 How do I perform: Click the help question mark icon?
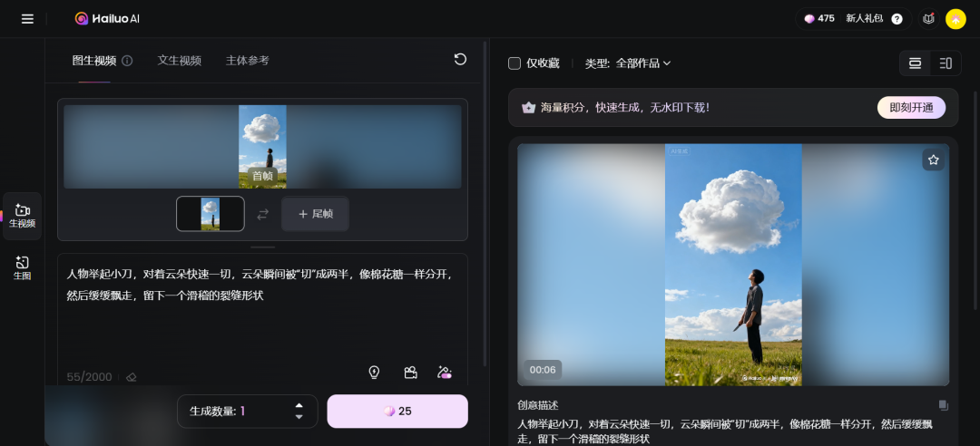(897, 19)
